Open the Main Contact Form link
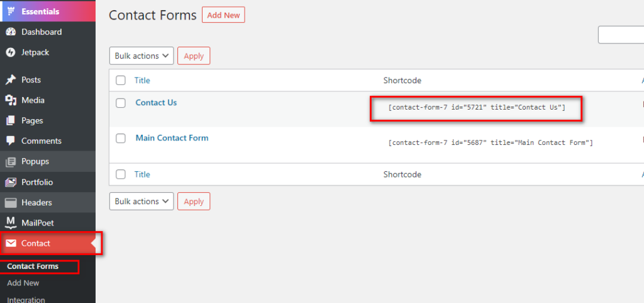The height and width of the screenshot is (303, 644). coord(172,138)
